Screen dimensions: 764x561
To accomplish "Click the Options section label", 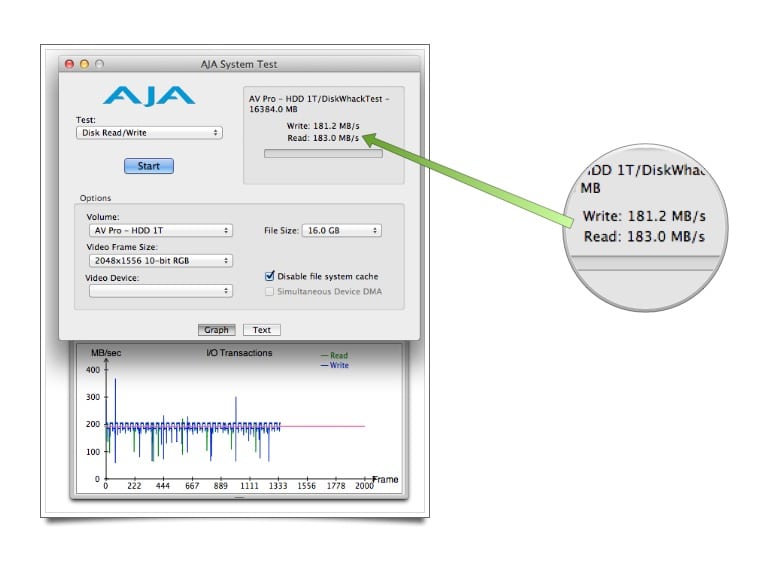I will [96, 198].
